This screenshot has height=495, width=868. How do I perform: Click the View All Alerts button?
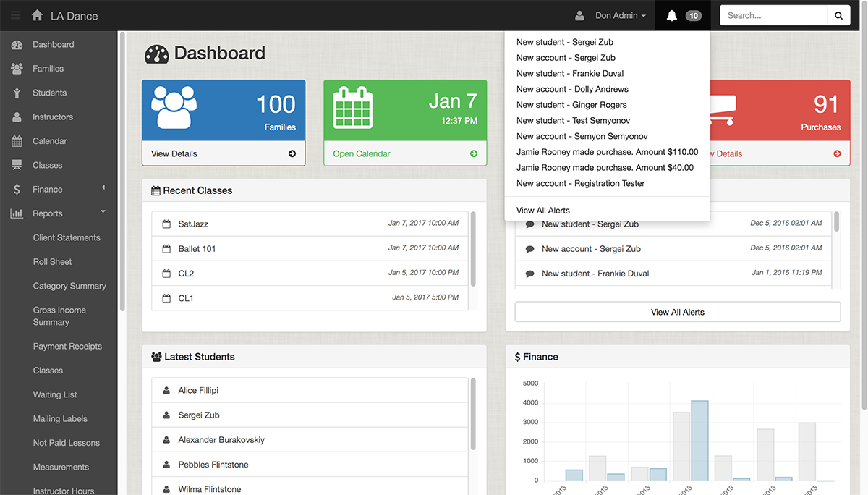coord(677,312)
